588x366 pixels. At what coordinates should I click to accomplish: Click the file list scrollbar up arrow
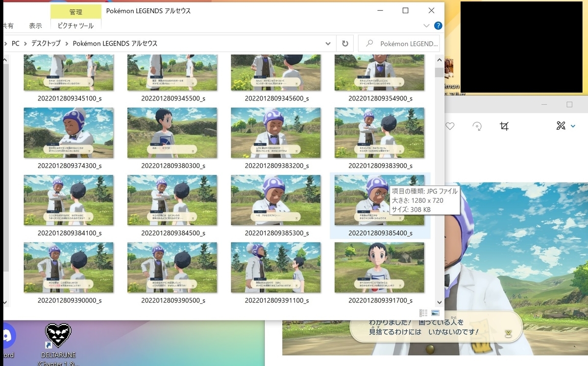(439, 60)
